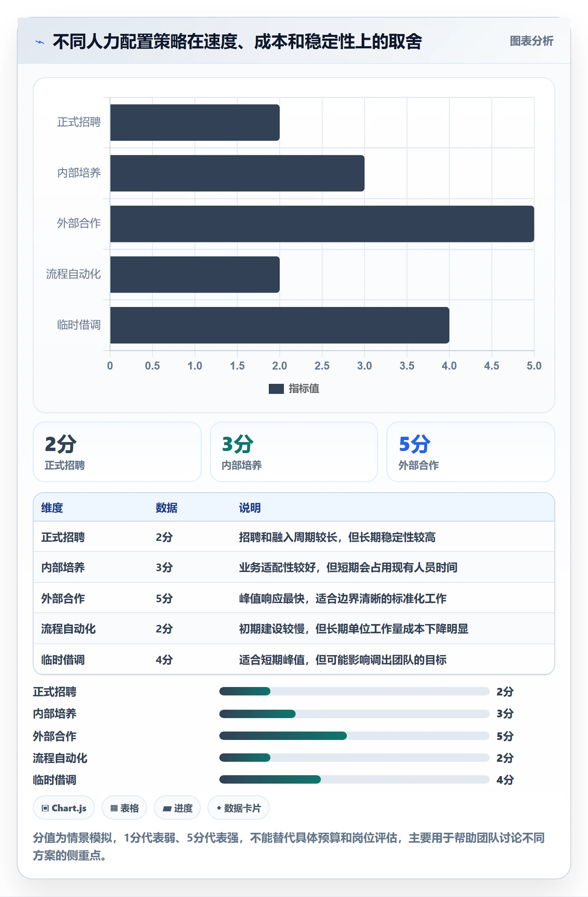Click the square icon in the Chart.js chip
Viewport: 588px width, 897px height.
[x=45, y=808]
